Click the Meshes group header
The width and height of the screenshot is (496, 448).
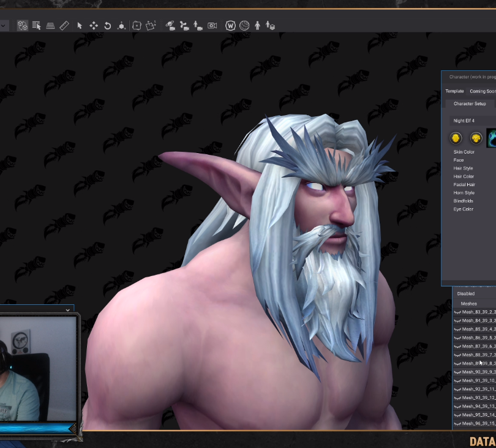point(468,304)
